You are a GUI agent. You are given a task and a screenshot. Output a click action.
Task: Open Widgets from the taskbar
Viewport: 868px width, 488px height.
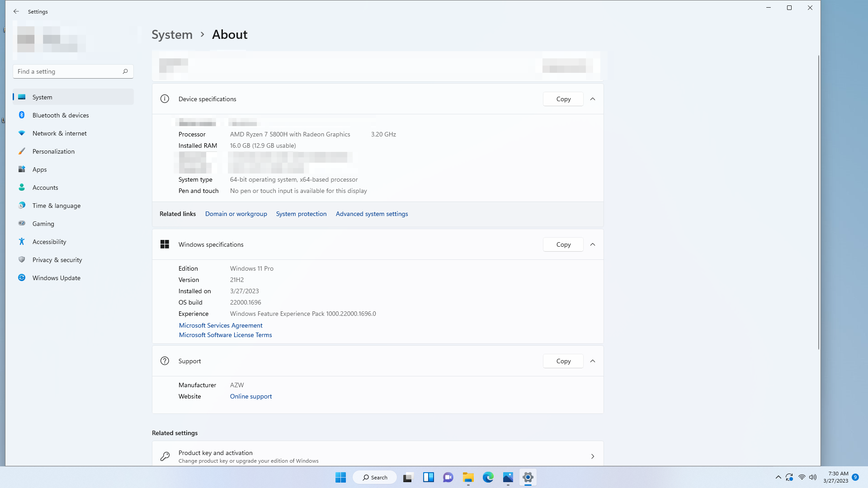point(429,477)
